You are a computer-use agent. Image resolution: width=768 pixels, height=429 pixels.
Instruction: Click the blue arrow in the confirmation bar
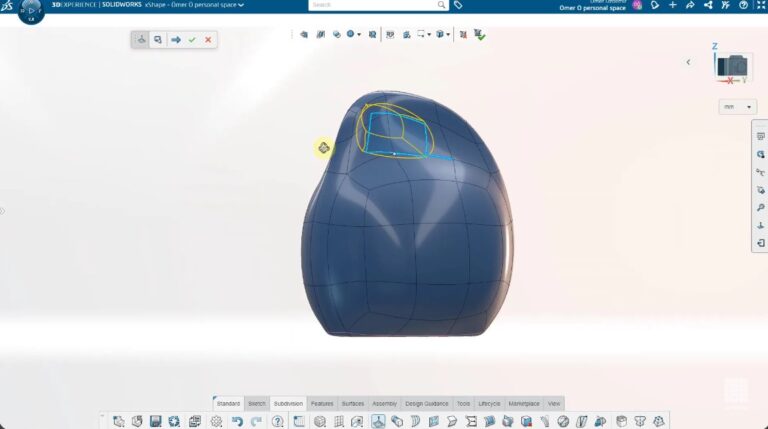(175, 40)
